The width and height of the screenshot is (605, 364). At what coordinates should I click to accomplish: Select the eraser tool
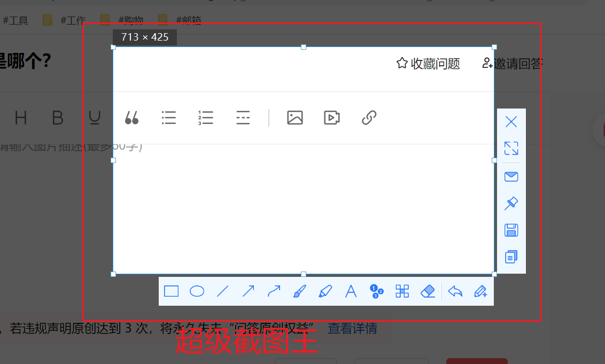tap(428, 291)
